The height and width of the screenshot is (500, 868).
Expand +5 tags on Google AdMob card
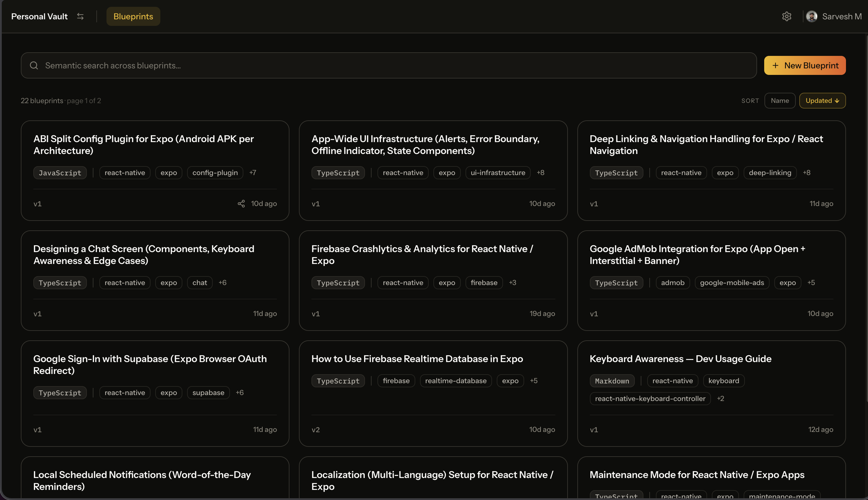point(811,282)
